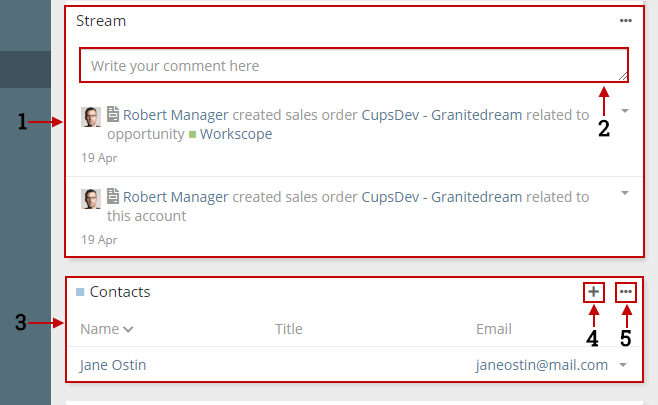
Task: Click the Contacts panel title
Action: 120,292
